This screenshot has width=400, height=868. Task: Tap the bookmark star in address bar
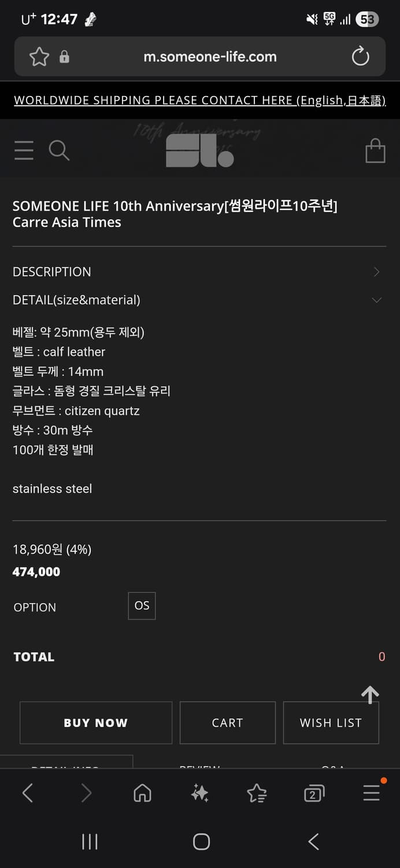point(39,57)
